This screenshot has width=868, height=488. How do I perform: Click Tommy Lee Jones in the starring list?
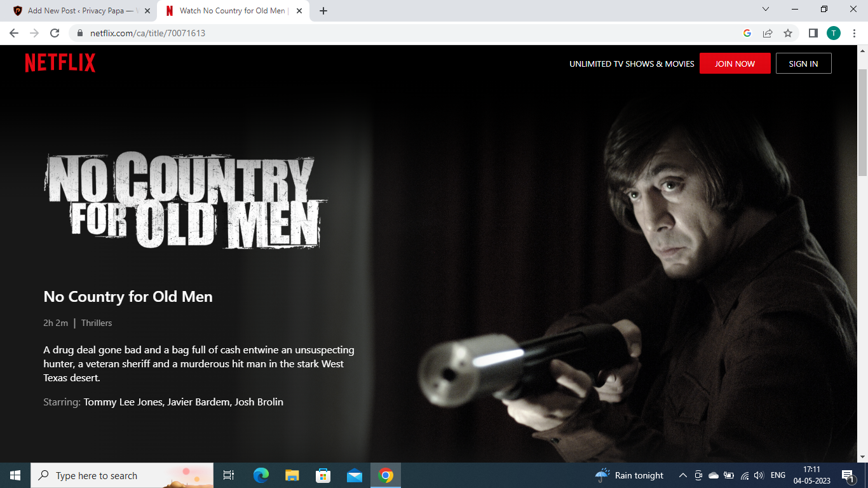pos(123,402)
